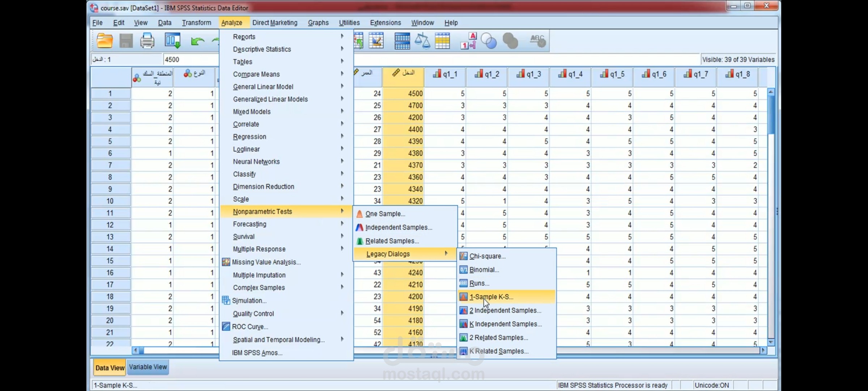Select the Runs test
Viewport: 868px width, 391px height.
480,283
